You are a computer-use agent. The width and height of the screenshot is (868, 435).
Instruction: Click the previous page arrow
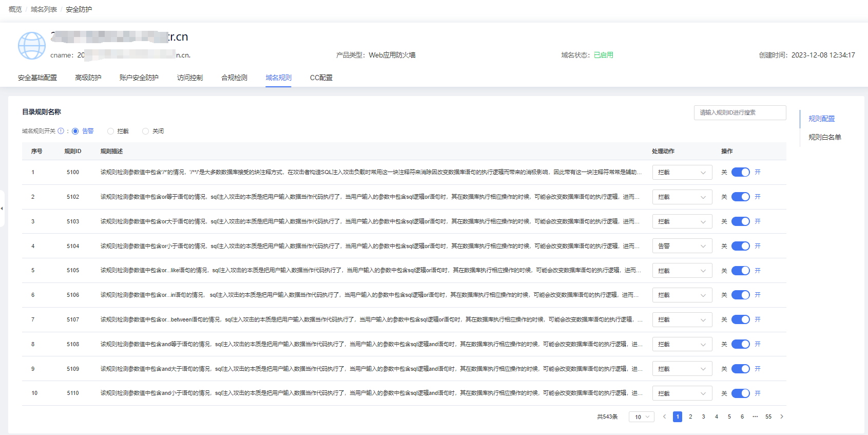(x=664, y=417)
